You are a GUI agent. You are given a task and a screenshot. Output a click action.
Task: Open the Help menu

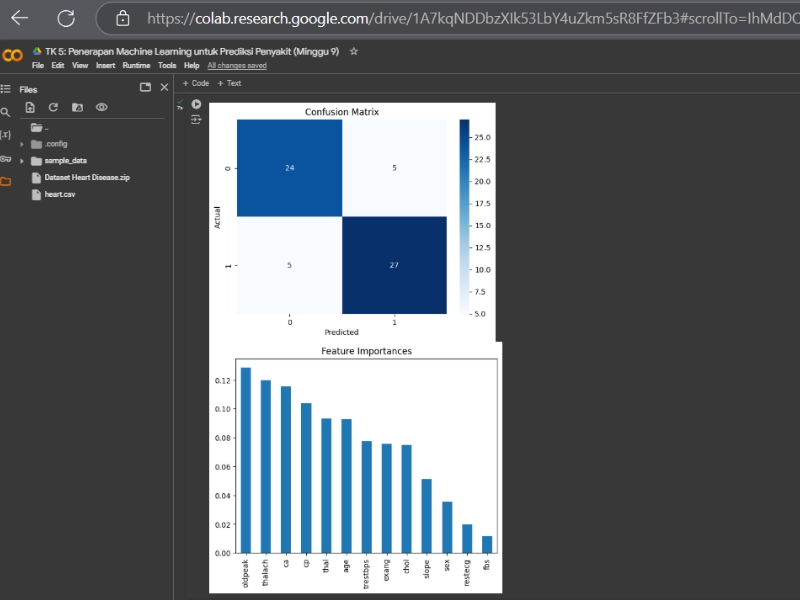tap(192, 65)
